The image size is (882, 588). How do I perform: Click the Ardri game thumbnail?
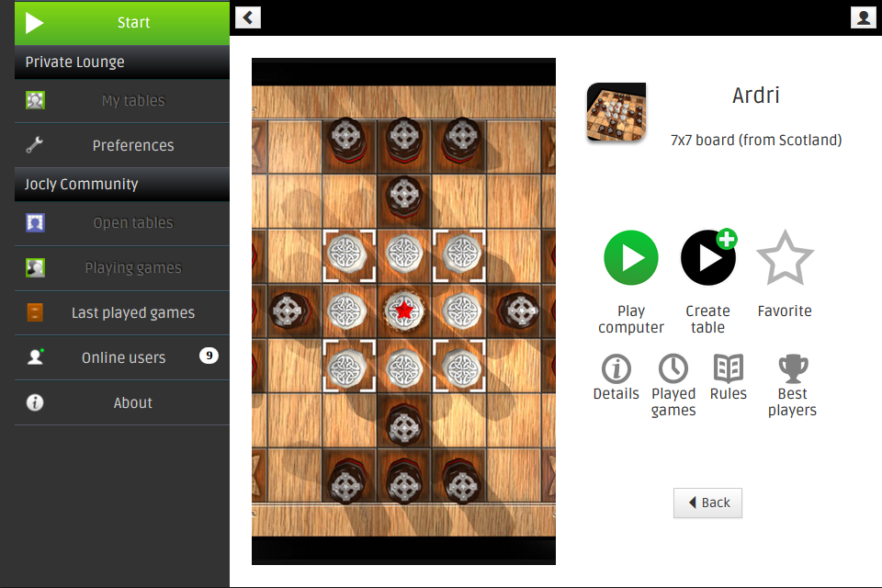coord(616,111)
